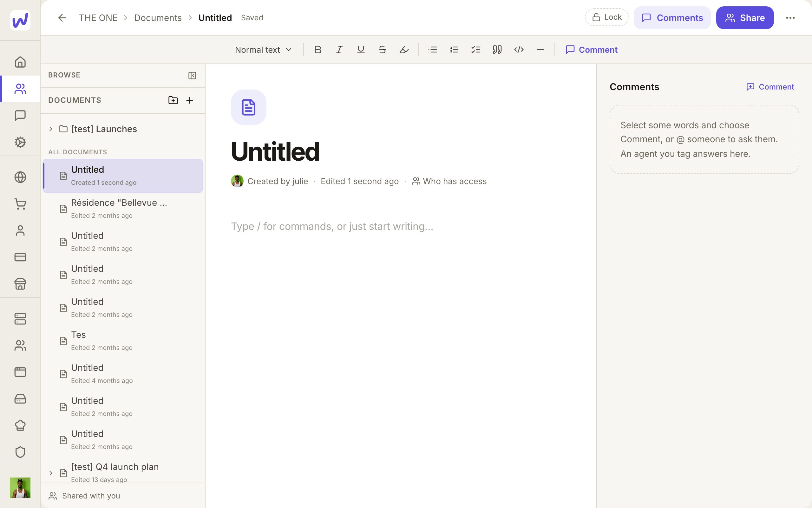Open Untitled document edited 4 months ago

click(x=123, y=374)
